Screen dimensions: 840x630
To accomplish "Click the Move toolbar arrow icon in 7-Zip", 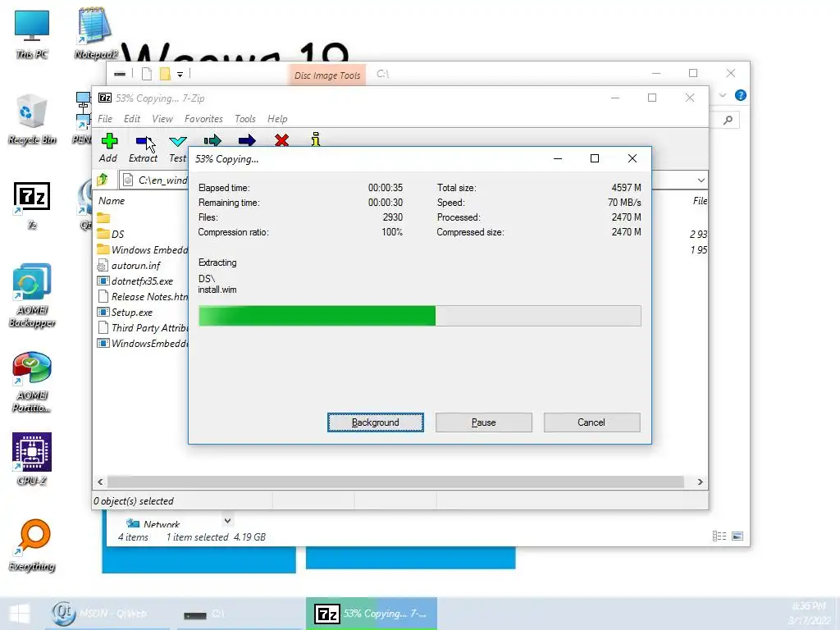I will (x=246, y=141).
